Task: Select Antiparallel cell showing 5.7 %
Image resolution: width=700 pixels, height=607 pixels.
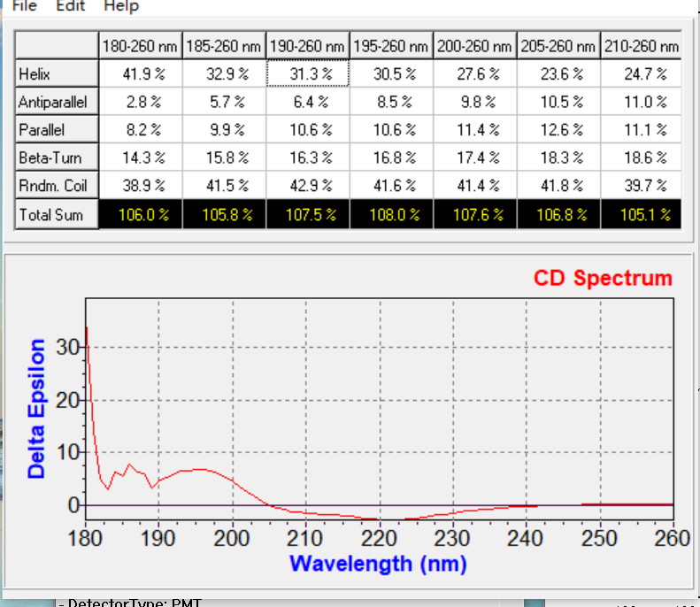Action: point(224,102)
